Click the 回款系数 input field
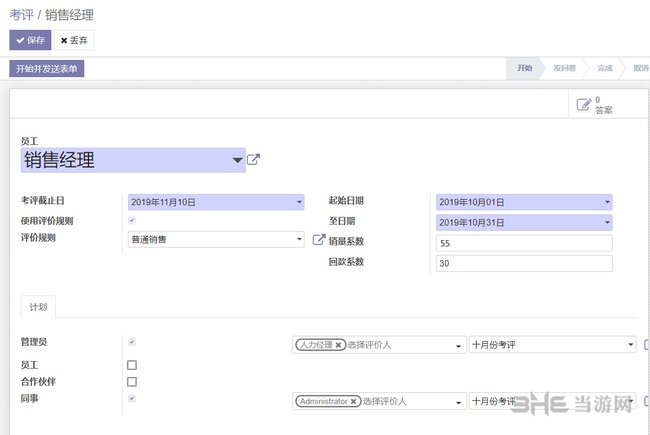This screenshot has width=650, height=435. (x=524, y=263)
